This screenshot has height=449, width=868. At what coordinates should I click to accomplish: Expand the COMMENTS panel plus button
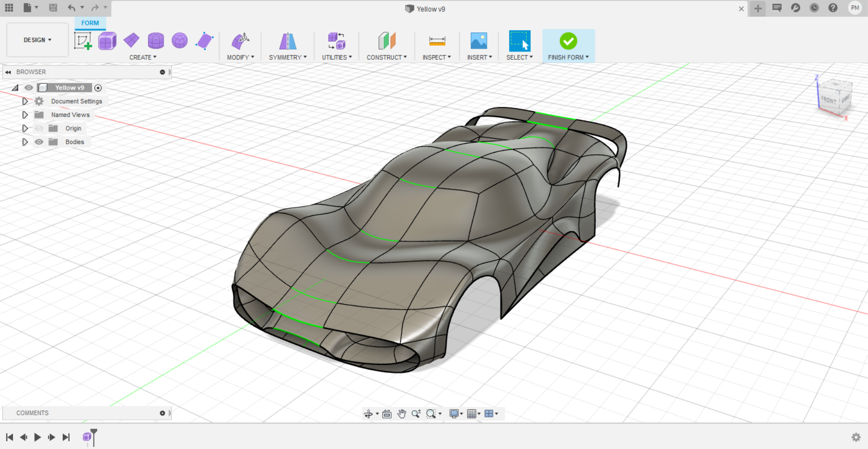coord(162,413)
